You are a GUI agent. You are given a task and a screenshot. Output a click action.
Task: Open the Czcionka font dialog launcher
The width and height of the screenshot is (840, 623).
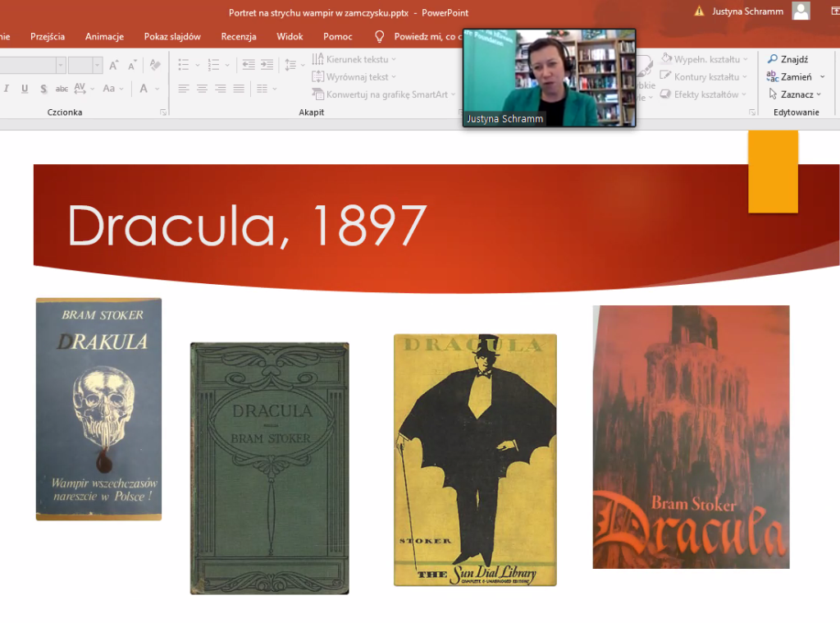pyautogui.click(x=163, y=112)
